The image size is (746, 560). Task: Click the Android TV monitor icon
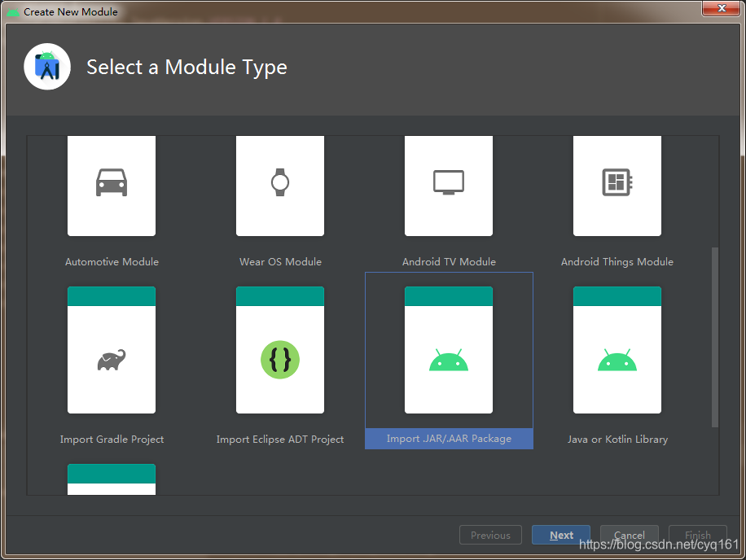tap(449, 181)
